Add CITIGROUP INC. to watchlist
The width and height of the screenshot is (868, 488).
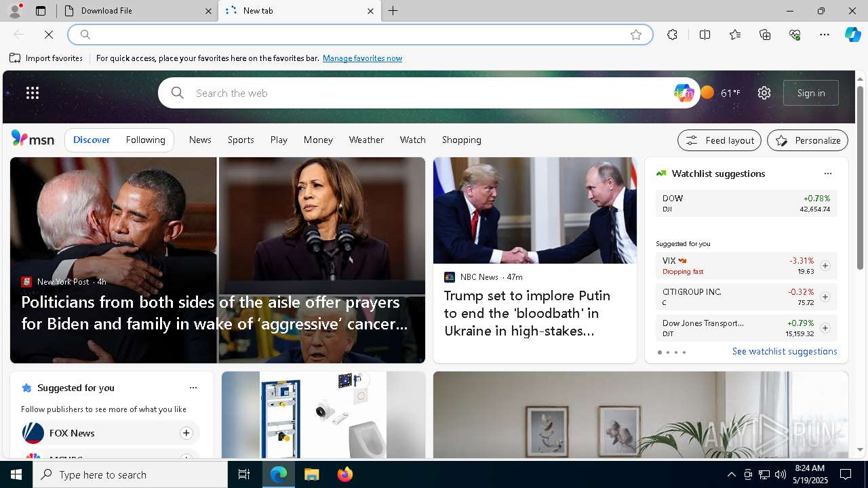click(x=825, y=297)
